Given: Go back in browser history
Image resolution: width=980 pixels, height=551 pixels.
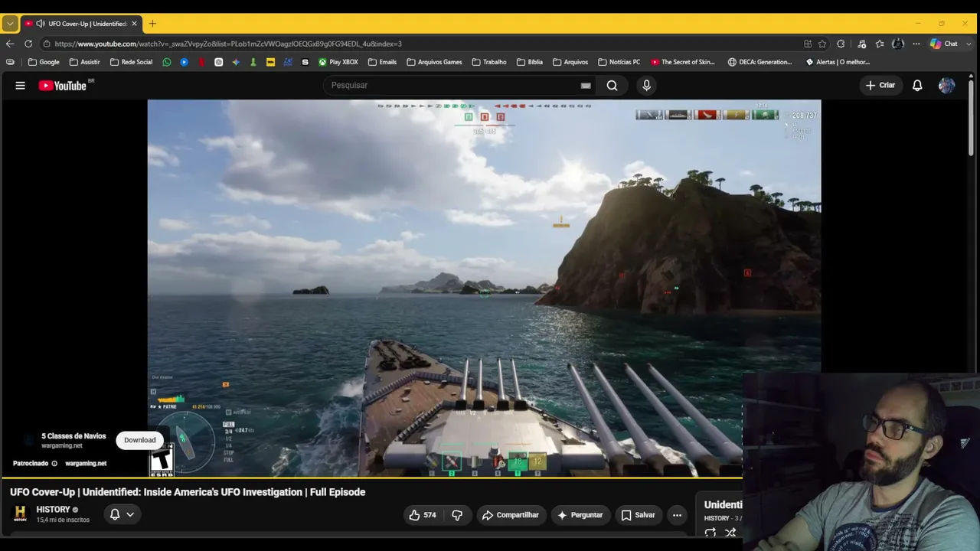Looking at the screenshot, I should (10, 44).
